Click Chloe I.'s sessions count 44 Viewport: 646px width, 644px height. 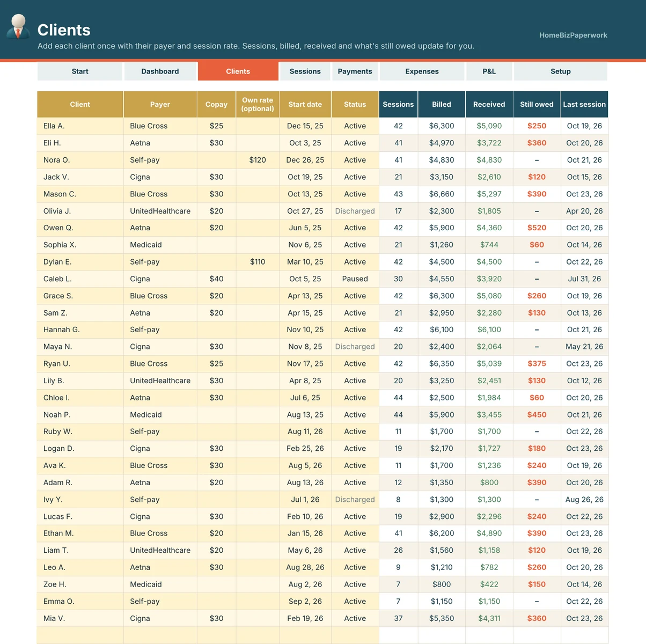pyautogui.click(x=398, y=398)
